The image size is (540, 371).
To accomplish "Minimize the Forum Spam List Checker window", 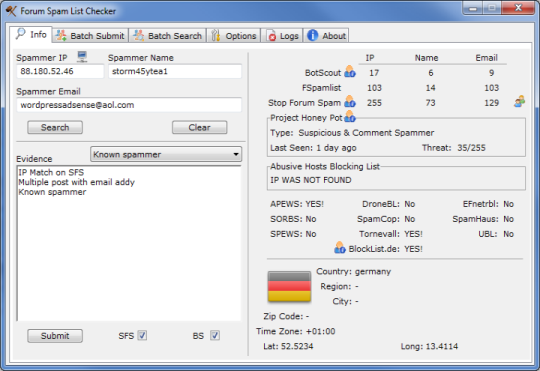I will 473,8.
